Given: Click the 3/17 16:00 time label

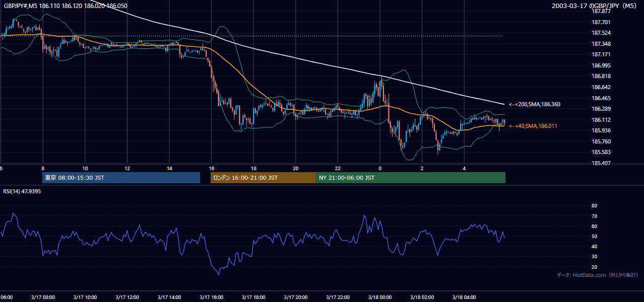Looking at the screenshot, I should [x=212, y=297].
